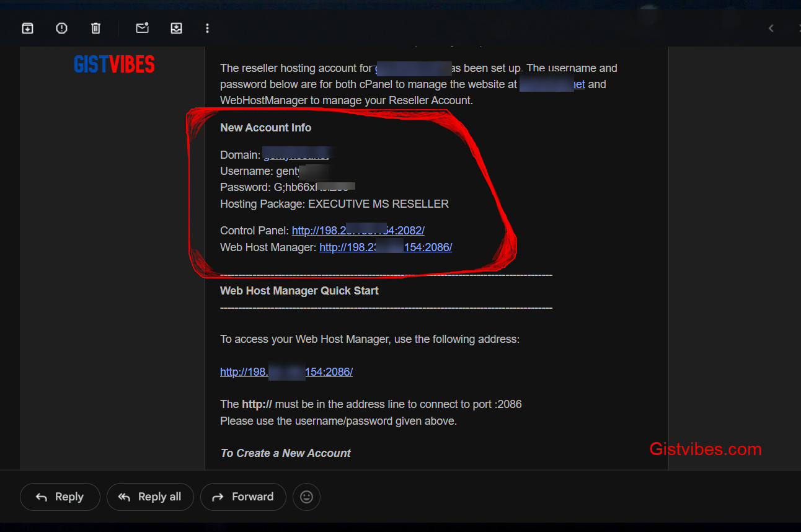Viewport: 801px width, 532px height.
Task: Go to the newer email with left chevron
Action: coord(771,28)
